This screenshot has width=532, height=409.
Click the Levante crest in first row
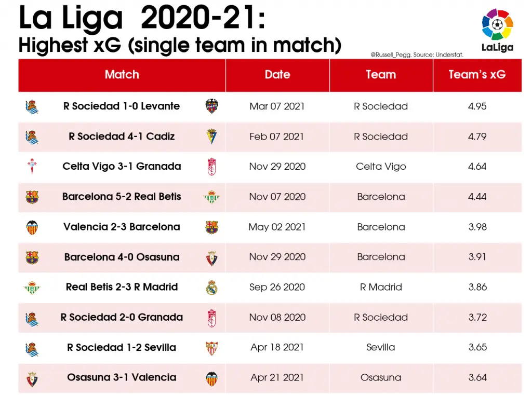tap(212, 106)
